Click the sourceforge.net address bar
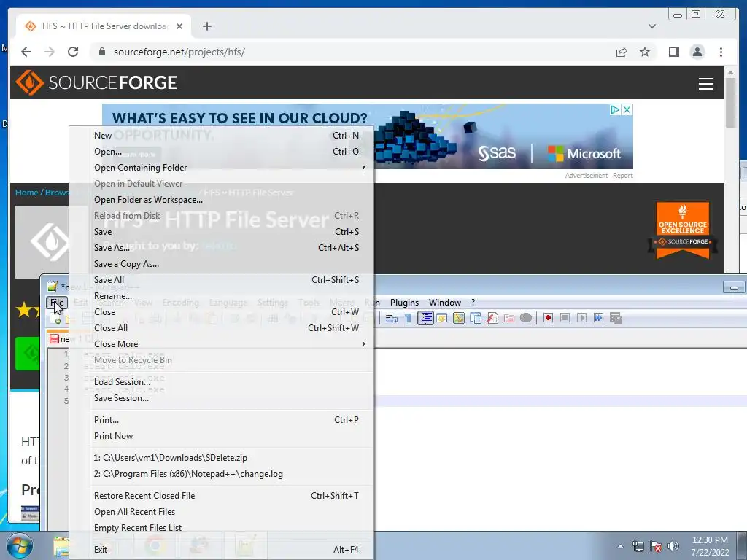Screen dimensions: 747x560 352,52
